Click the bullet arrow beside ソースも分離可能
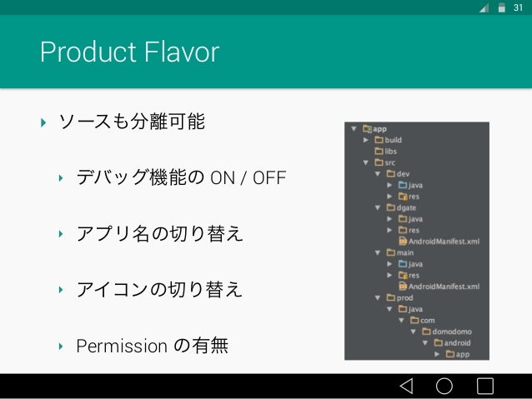532x399 pixels. (43, 122)
